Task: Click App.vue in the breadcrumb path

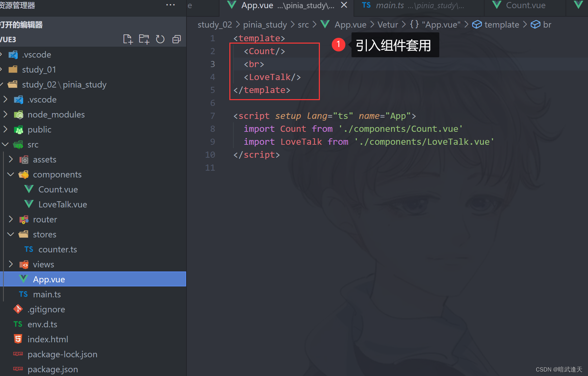Action: pyautogui.click(x=350, y=25)
